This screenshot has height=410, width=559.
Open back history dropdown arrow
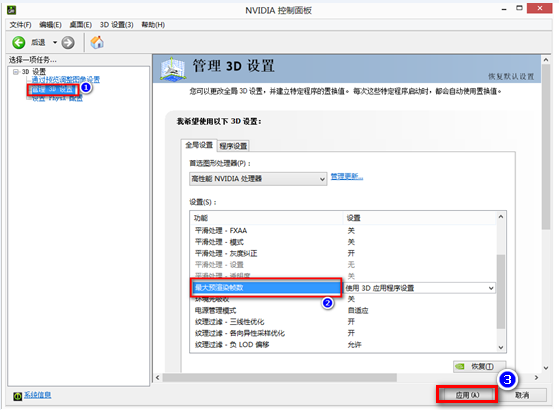coord(55,42)
